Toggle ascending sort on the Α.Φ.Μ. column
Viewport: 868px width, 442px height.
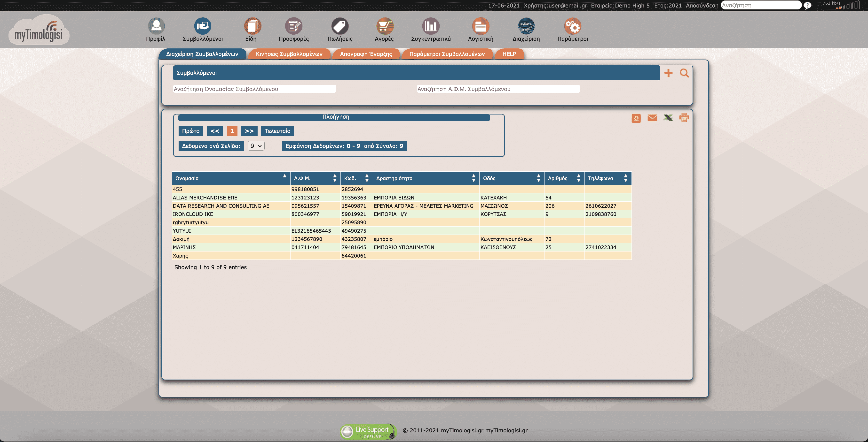(x=335, y=176)
